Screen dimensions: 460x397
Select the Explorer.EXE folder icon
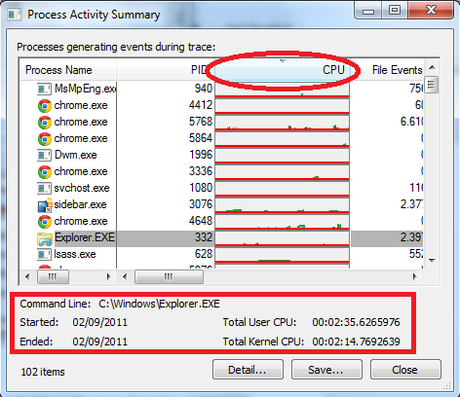pyautogui.click(x=45, y=238)
